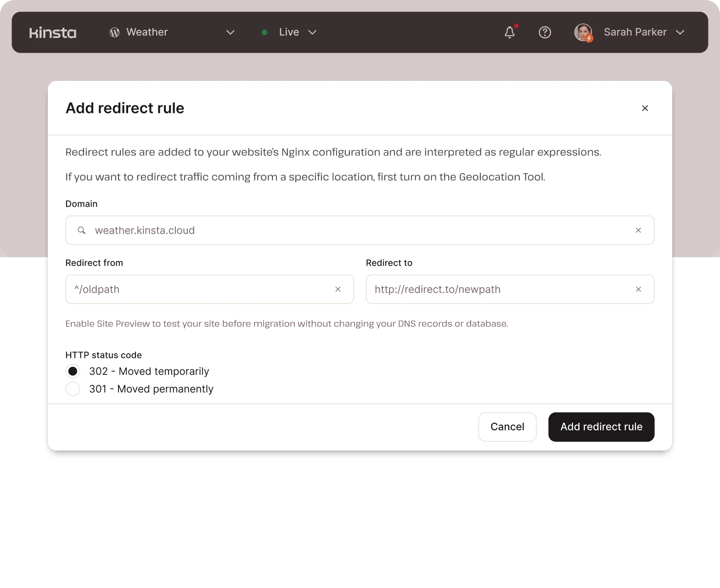Click Sarah Parker's profile avatar
The image size is (720, 588).
click(583, 33)
